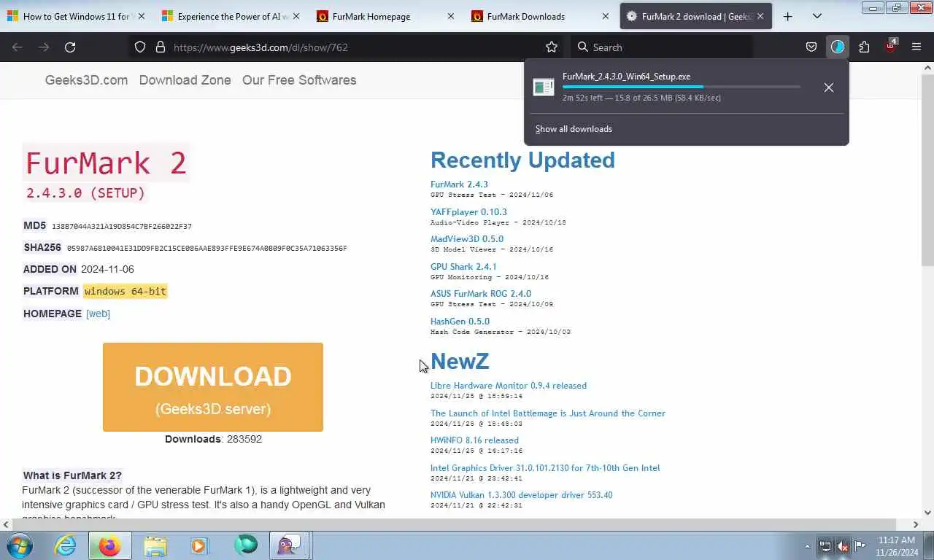Open YAFFplayer 0.10.3 link
Screen dimensions: 934x560
pos(468,211)
